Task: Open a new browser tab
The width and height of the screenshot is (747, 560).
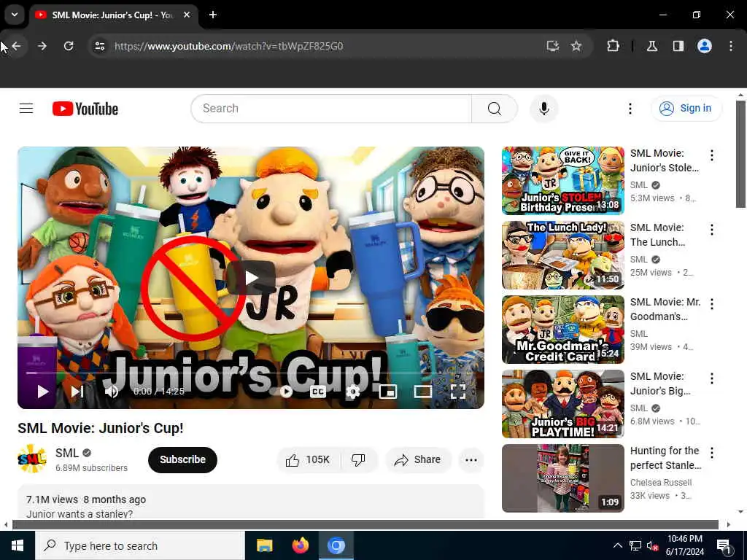Action: coord(213,15)
